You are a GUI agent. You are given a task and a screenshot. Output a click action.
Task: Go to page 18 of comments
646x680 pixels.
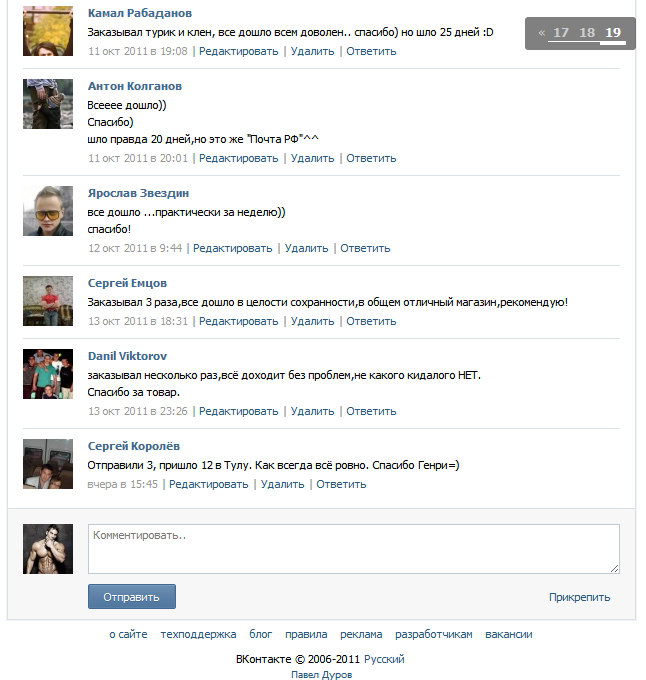pos(587,33)
